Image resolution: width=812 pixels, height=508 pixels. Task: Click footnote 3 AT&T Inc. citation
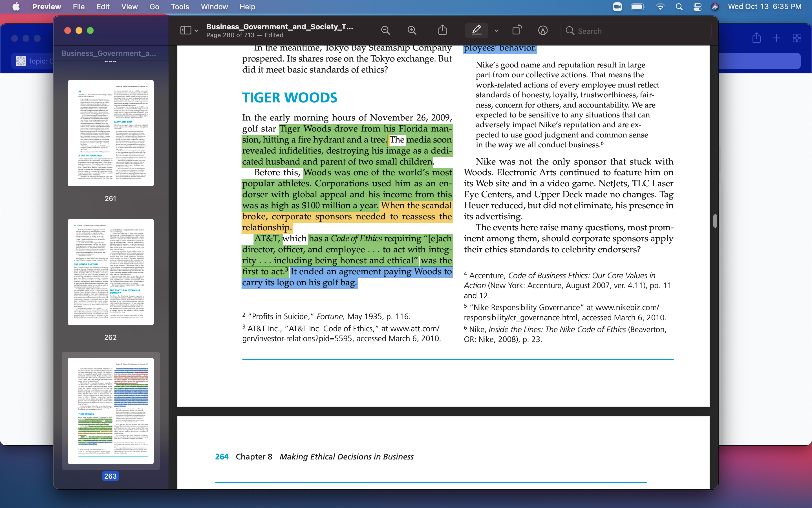(x=341, y=333)
